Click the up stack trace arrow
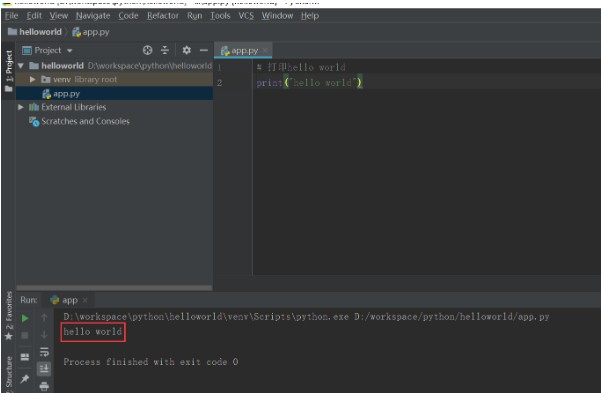 [x=44, y=317]
